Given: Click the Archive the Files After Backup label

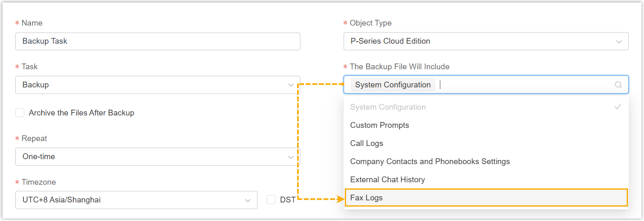Looking at the screenshot, I should pyautogui.click(x=81, y=113).
